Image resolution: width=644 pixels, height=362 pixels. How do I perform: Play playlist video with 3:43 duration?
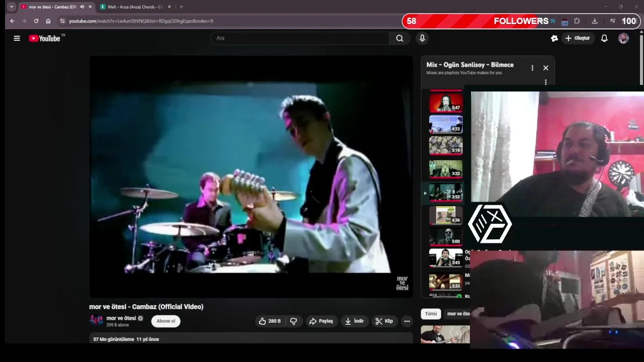(446, 258)
